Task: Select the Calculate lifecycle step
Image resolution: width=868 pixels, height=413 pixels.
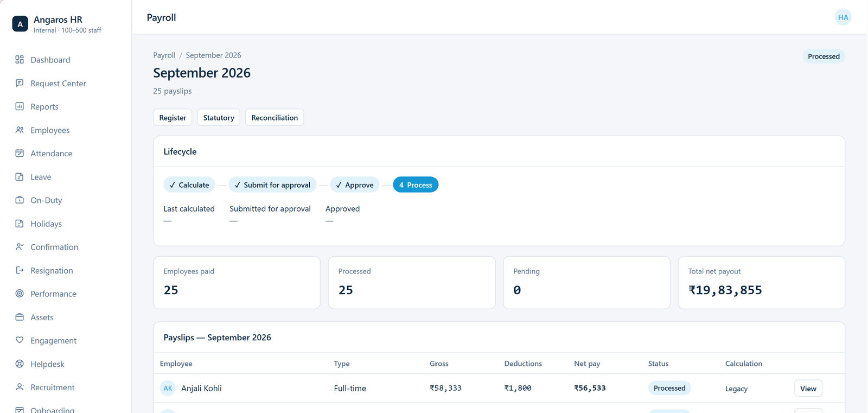Action: coord(189,185)
